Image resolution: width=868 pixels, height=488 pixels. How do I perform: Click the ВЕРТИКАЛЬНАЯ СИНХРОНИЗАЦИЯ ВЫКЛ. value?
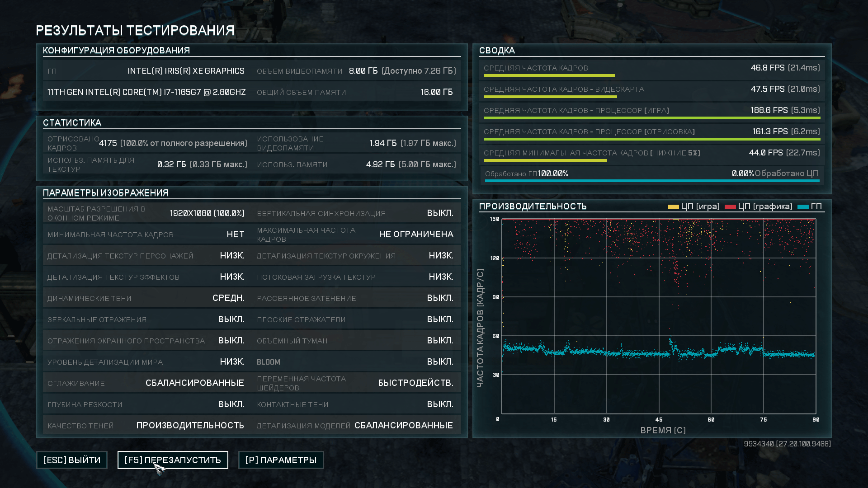pyautogui.click(x=440, y=213)
